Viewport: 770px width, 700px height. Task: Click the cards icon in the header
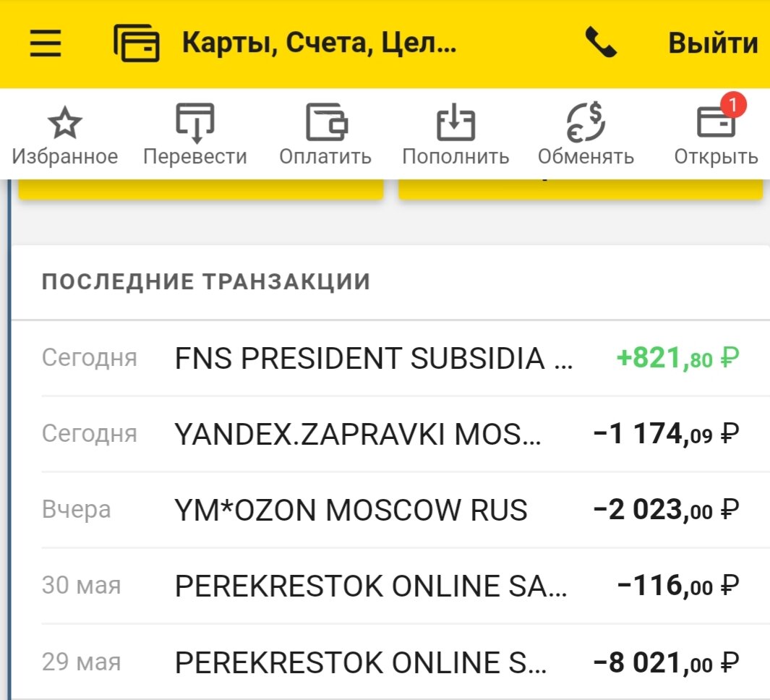(x=137, y=43)
